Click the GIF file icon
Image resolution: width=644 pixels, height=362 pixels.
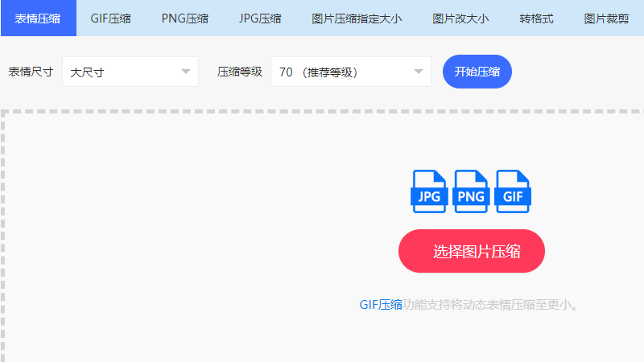513,191
